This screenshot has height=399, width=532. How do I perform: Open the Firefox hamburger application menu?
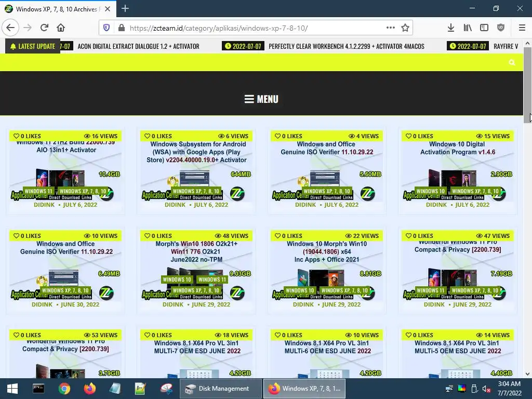[x=522, y=28]
